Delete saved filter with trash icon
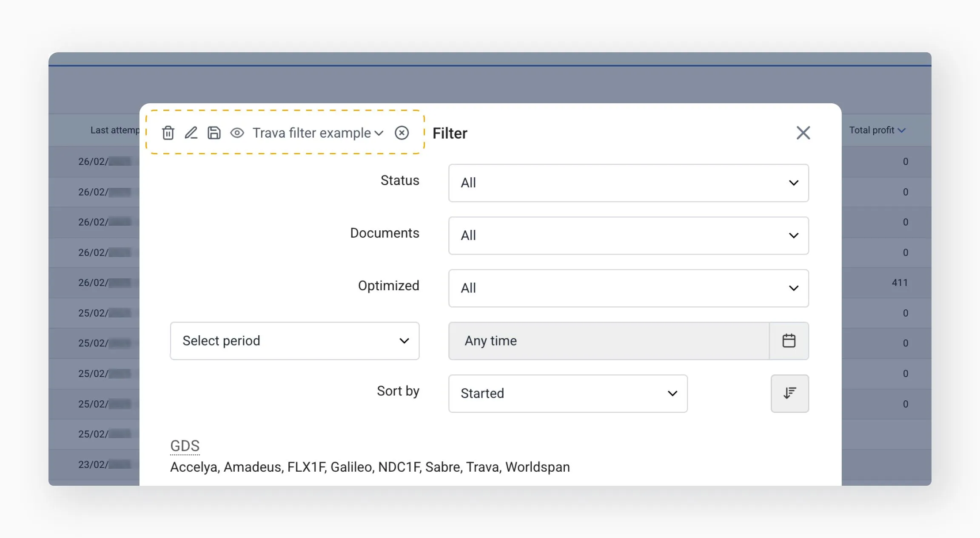This screenshot has width=980, height=538. pos(168,133)
